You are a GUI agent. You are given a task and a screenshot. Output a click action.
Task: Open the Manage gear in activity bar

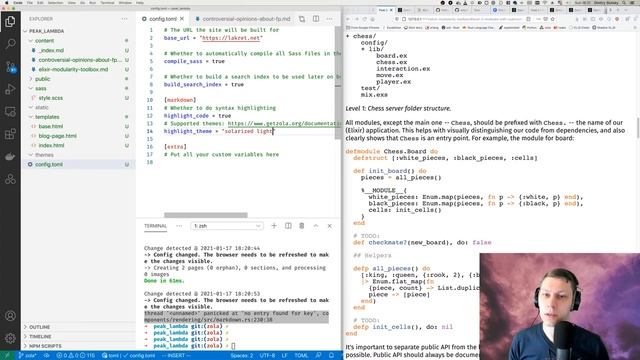pyautogui.click(x=10, y=338)
